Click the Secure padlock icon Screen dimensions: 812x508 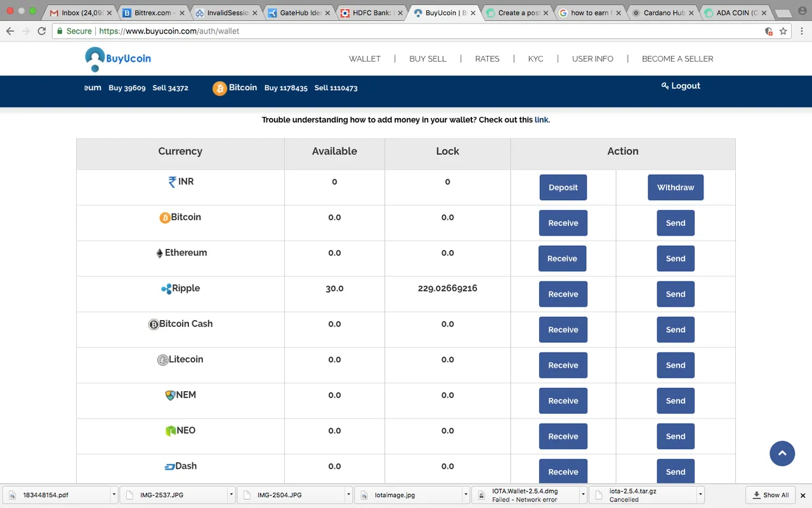pos(60,31)
